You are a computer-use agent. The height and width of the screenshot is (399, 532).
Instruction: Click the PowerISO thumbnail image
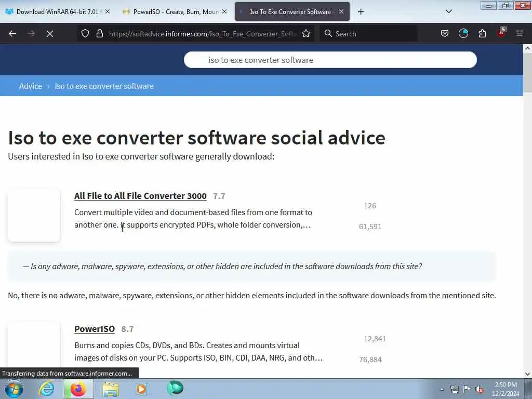[34, 344]
